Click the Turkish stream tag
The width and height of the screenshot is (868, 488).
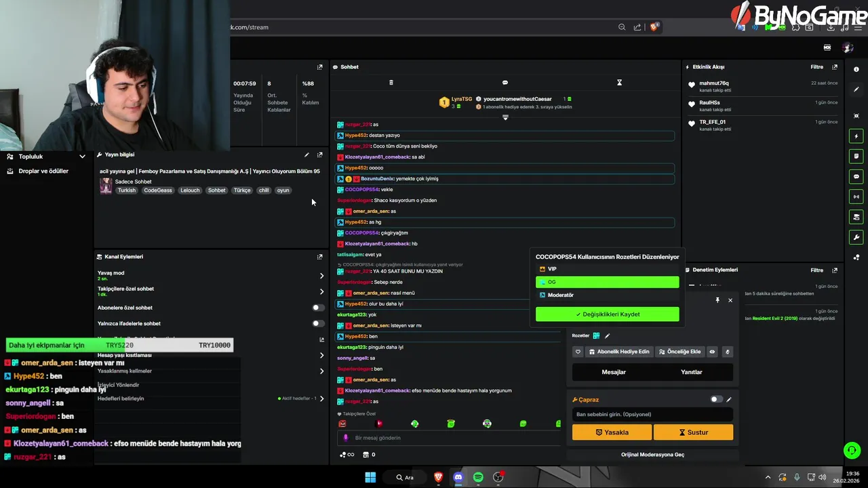tap(127, 190)
